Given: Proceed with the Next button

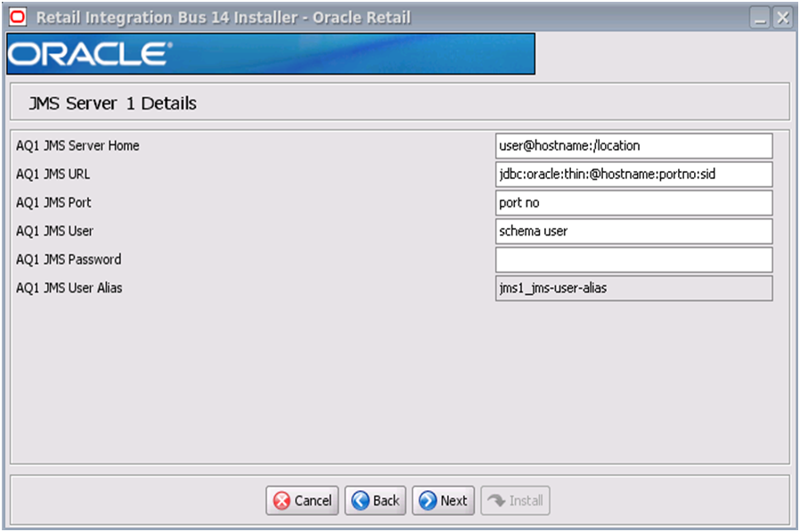Looking at the screenshot, I should (444, 500).
